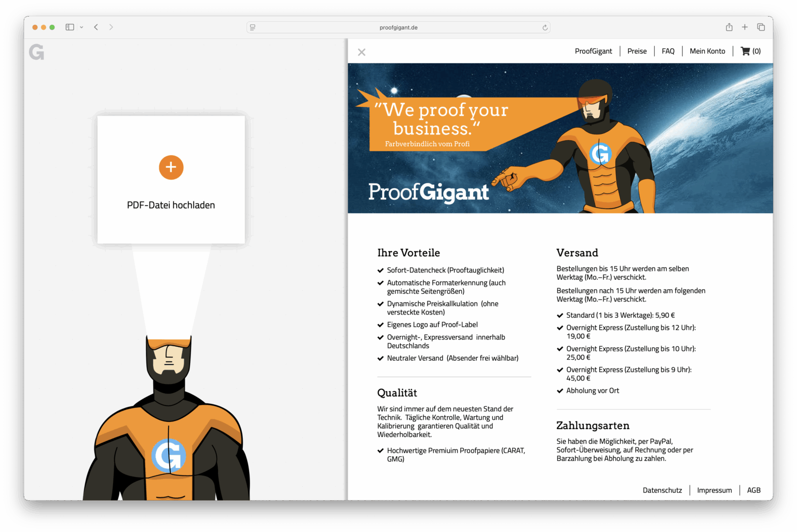Click the Safari share icon
797x532 pixels.
[729, 27]
